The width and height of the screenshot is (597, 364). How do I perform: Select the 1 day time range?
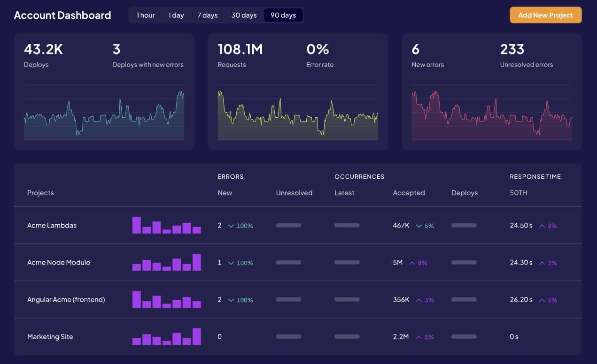pyautogui.click(x=176, y=15)
